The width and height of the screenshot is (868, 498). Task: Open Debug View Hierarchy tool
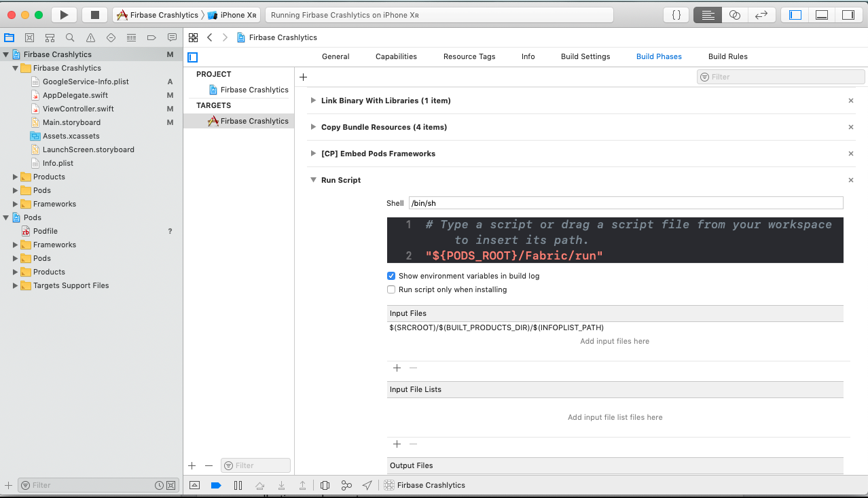[x=325, y=485]
